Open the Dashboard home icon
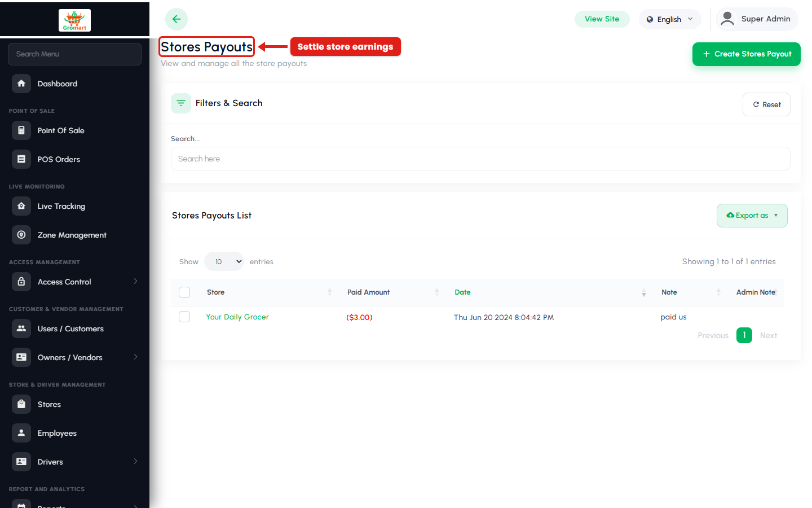Viewport: 812px width, 508px height. pyautogui.click(x=21, y=84)
